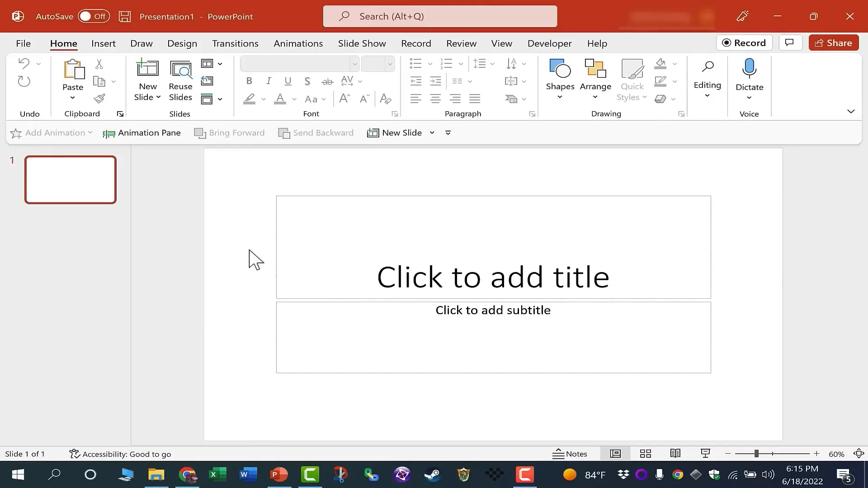
Task: Click the Dictate microphone
Action: [749, 68]
